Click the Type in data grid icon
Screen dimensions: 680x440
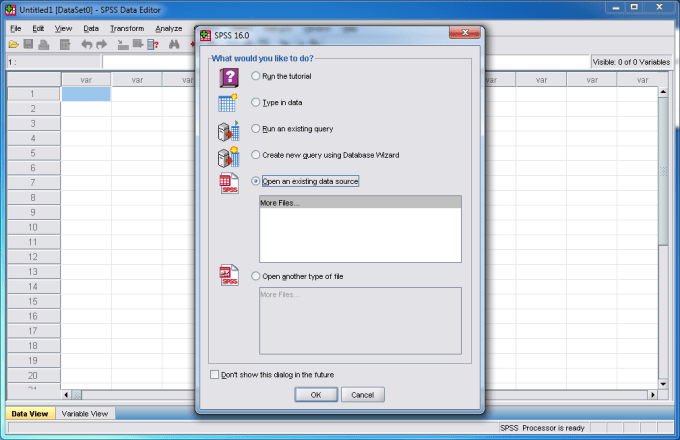[228, 103]
